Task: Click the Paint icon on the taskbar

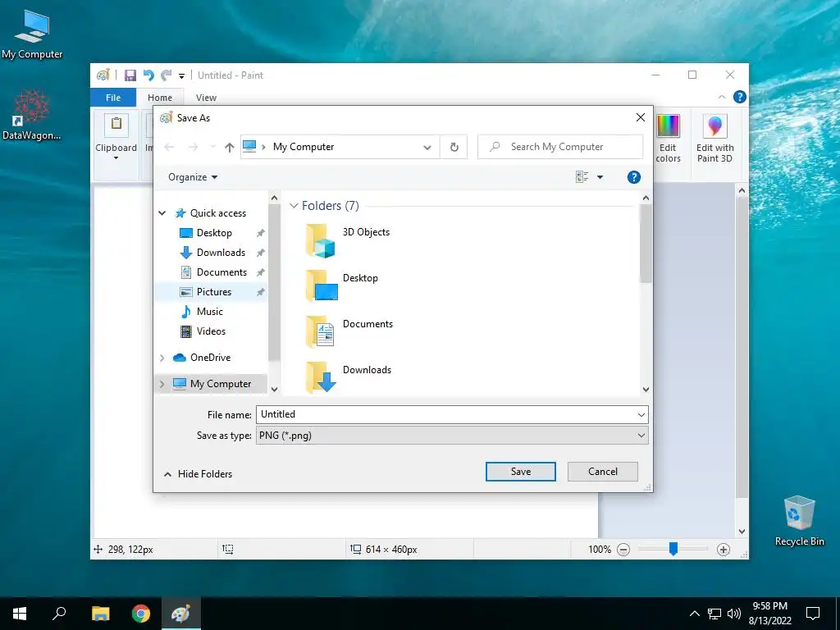Action: pos(181,614)
